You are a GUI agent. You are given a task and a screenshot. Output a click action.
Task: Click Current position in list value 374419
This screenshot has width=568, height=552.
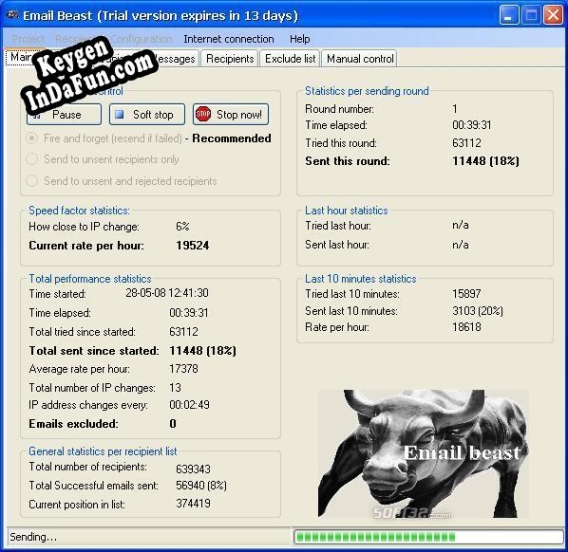(x=193, y=503)
